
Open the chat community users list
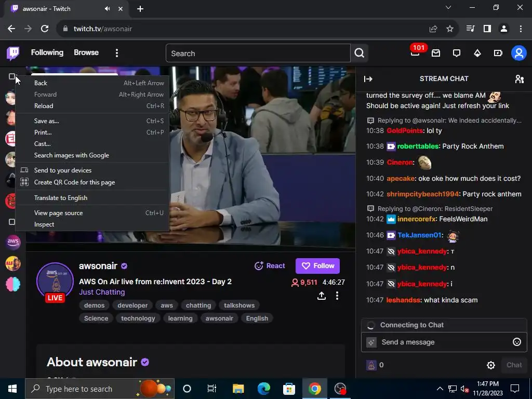pyautogui.click(x=520, y=79)
